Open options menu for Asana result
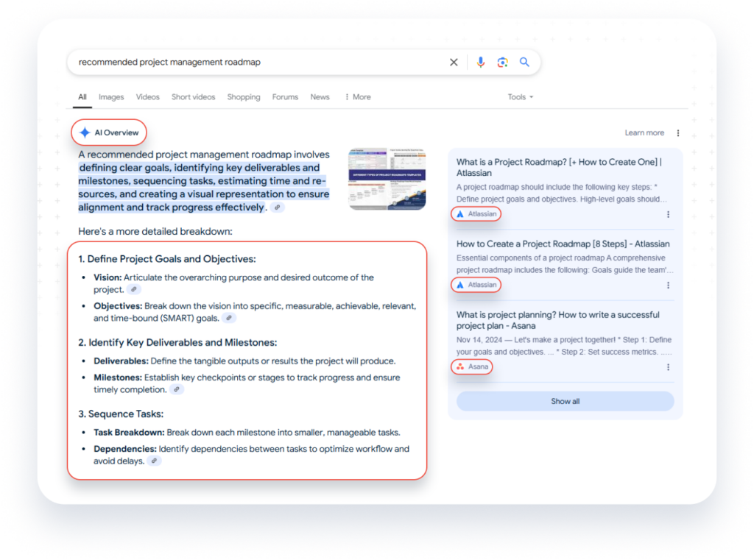 click(668, 367)
